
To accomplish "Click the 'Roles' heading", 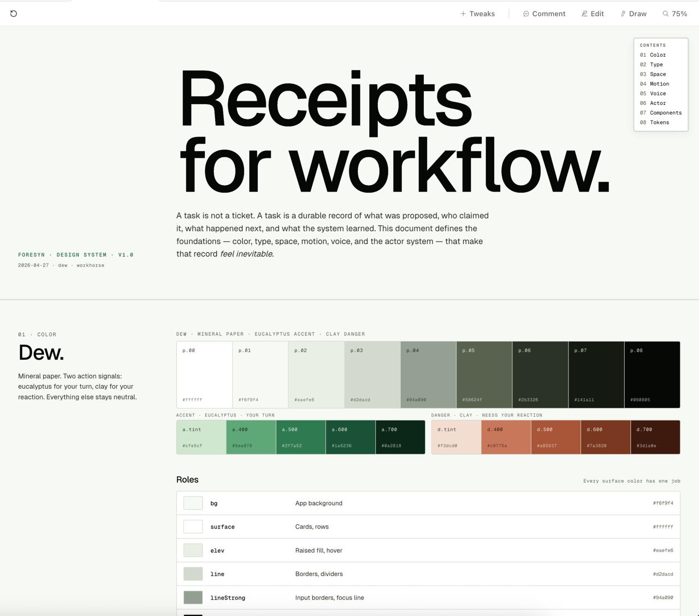I will click(187, 479).
